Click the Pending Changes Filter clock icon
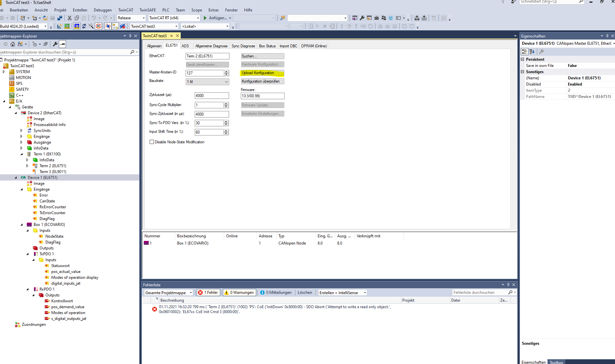This screenshot has height=364, width=615. coord(35,44)
